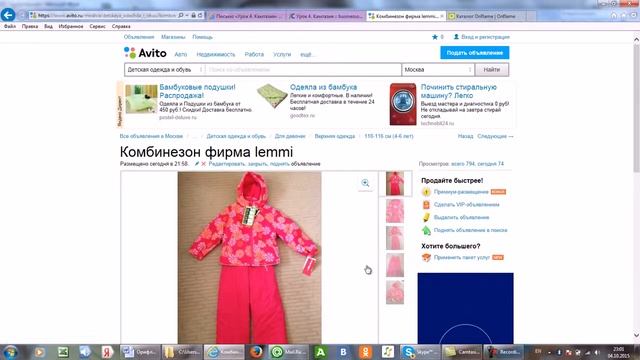
Task: Click the Одеяла из бамбука ad link
Action: (x=323, y=87)
